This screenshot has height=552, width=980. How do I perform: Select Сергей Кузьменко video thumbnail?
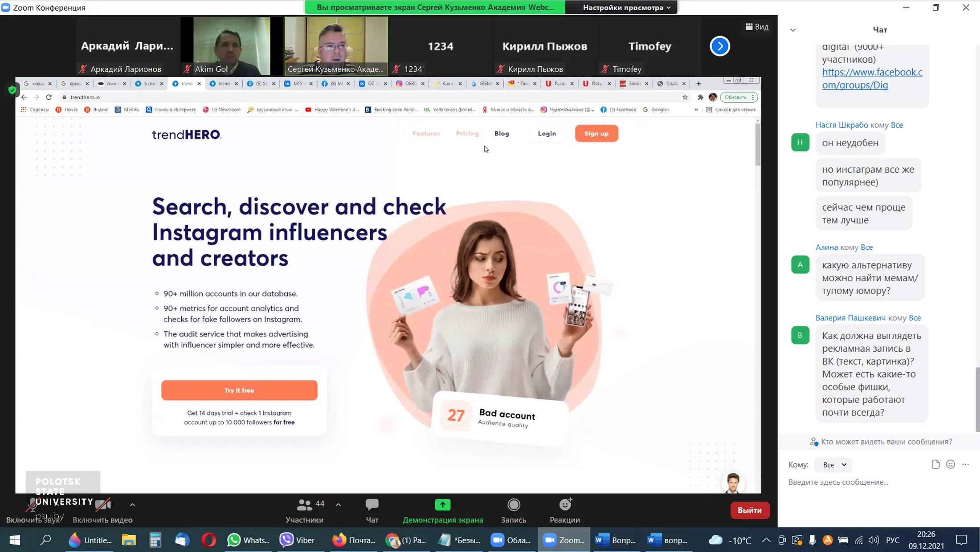click(336, 46)
